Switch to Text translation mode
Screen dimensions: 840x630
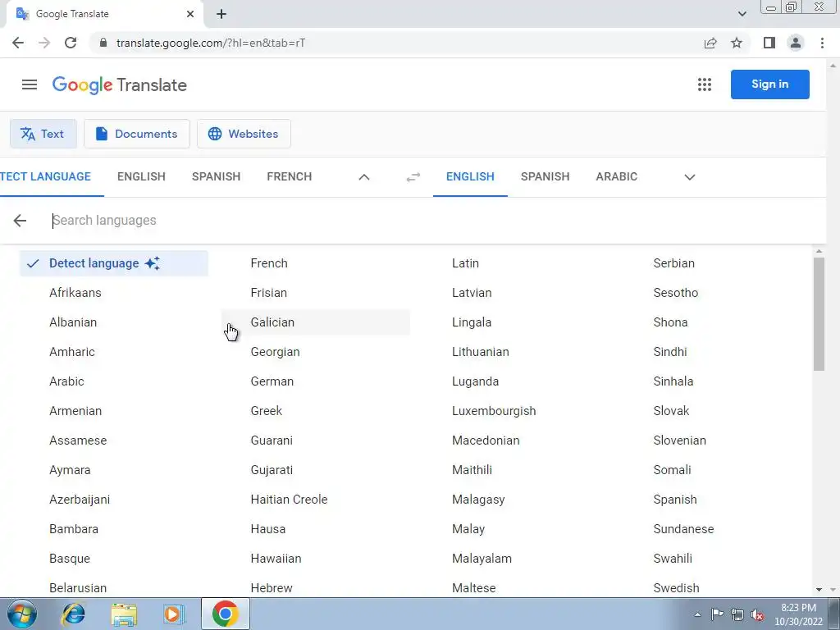[43, 134]
